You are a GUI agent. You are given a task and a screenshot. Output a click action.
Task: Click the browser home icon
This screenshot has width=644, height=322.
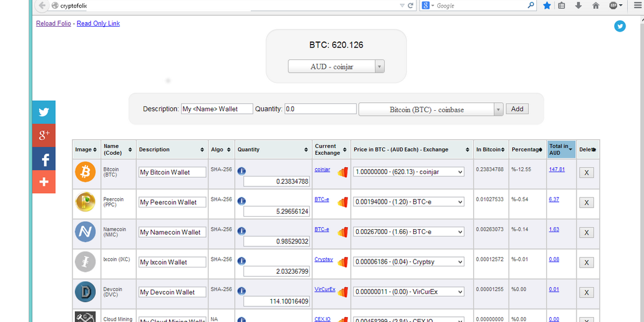pyautogui.click(x=596, y=6)
